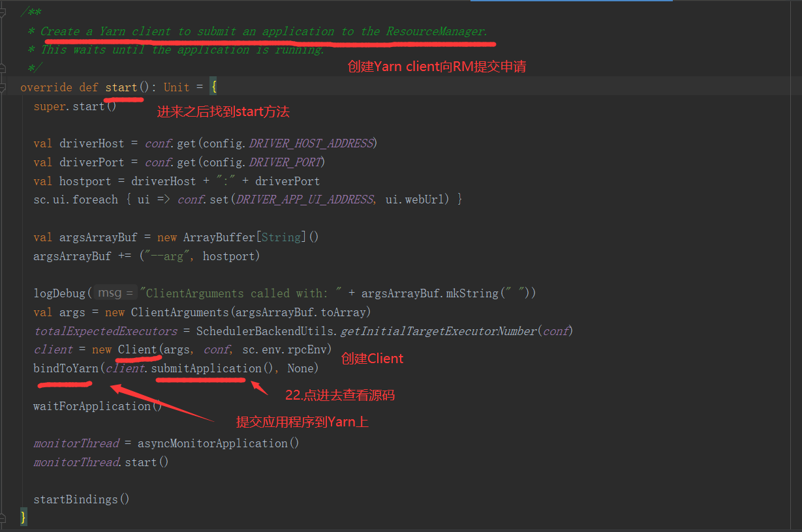The image size is (802, 532).
Task: Click the 'logDebug' call
Action: [59, 293]
